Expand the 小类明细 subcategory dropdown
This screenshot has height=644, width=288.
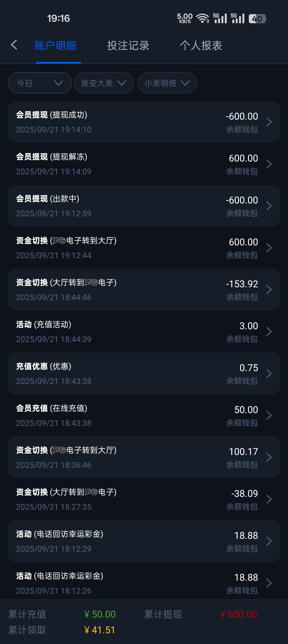(x=167, y=83)
